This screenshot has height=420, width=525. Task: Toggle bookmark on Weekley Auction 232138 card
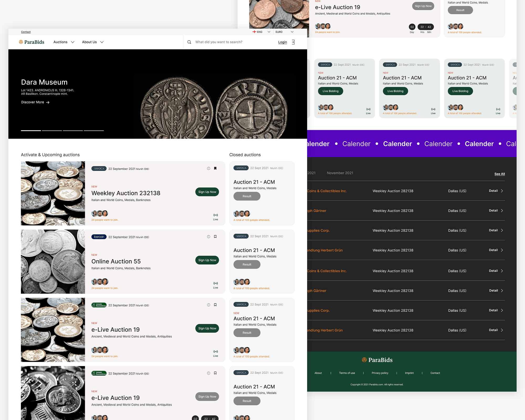click(215, 169)
